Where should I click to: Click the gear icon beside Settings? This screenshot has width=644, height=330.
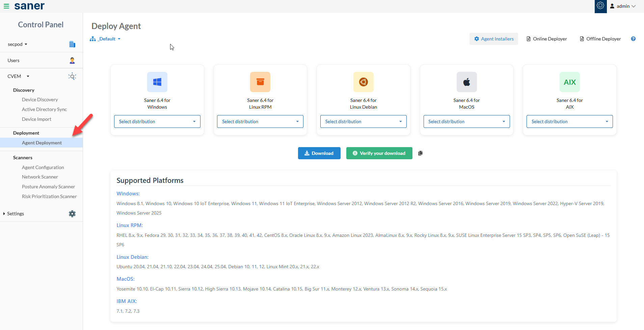coord(72,213)
